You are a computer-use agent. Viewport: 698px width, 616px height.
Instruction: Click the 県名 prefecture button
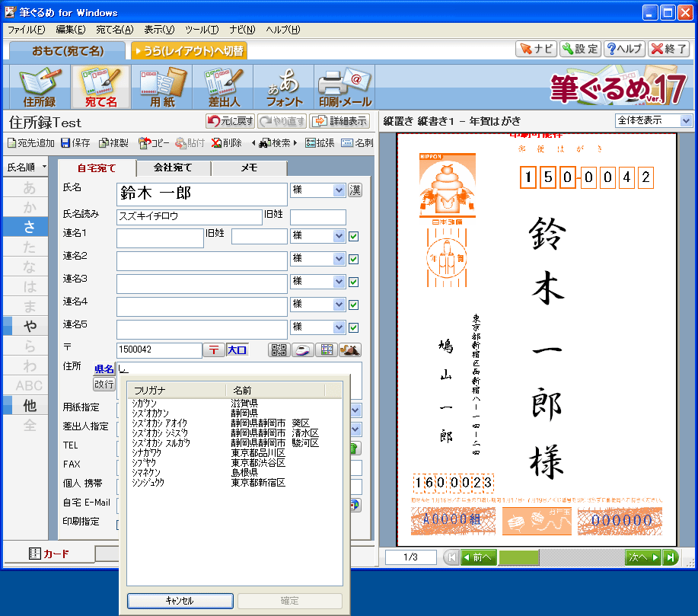(x=104, y=369)
